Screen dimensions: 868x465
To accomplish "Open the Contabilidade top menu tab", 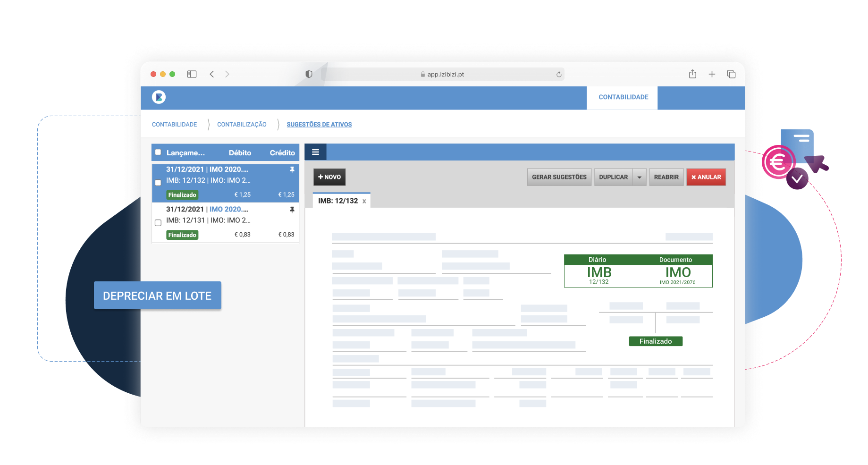I will pos(623,97).
